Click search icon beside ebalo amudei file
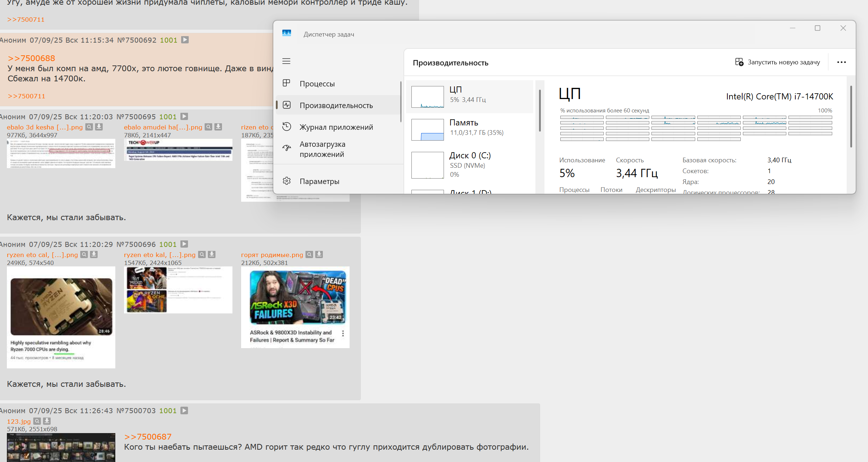Image resolution: width=868 pixels, height=462 pixels. pos(208,127)
